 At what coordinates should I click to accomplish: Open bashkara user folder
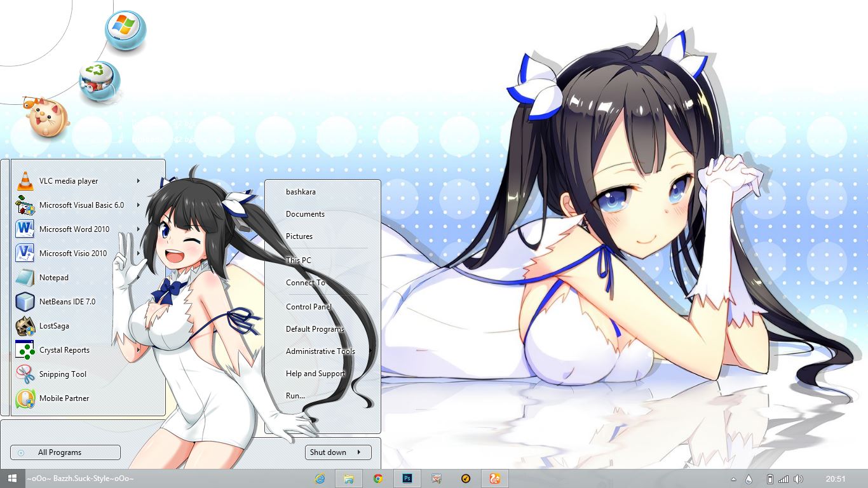(301, 192)
